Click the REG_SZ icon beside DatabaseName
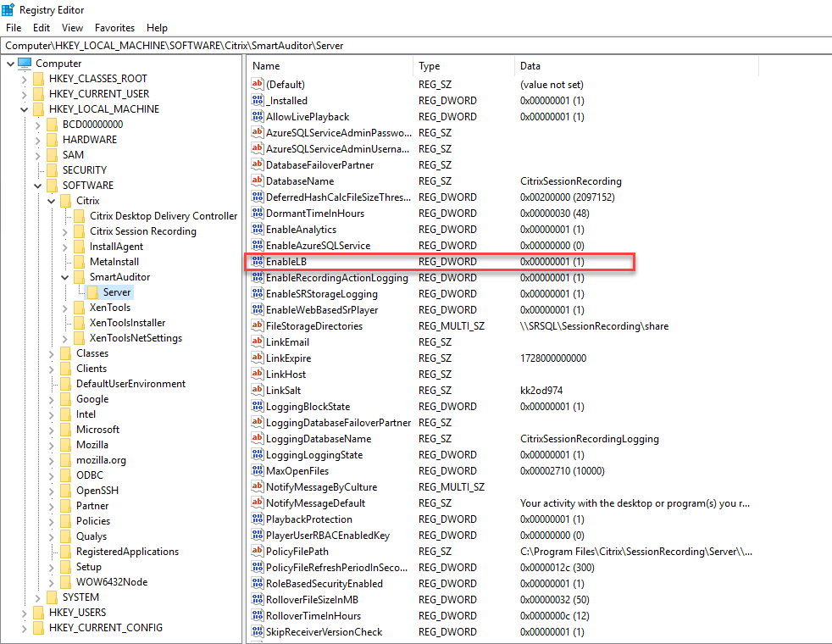Image resolution: width=832 pixels, height=644 pixels. (x=256, y=180)
